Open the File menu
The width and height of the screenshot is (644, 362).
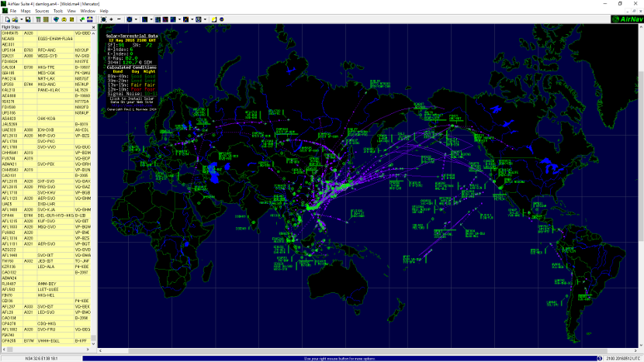click(13, 12)
